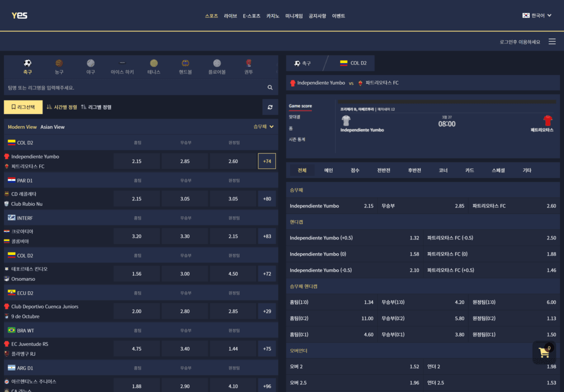Switch to the 코너 markets tab
The height and width of the screenshot is (392, 564).
[443, 171]
